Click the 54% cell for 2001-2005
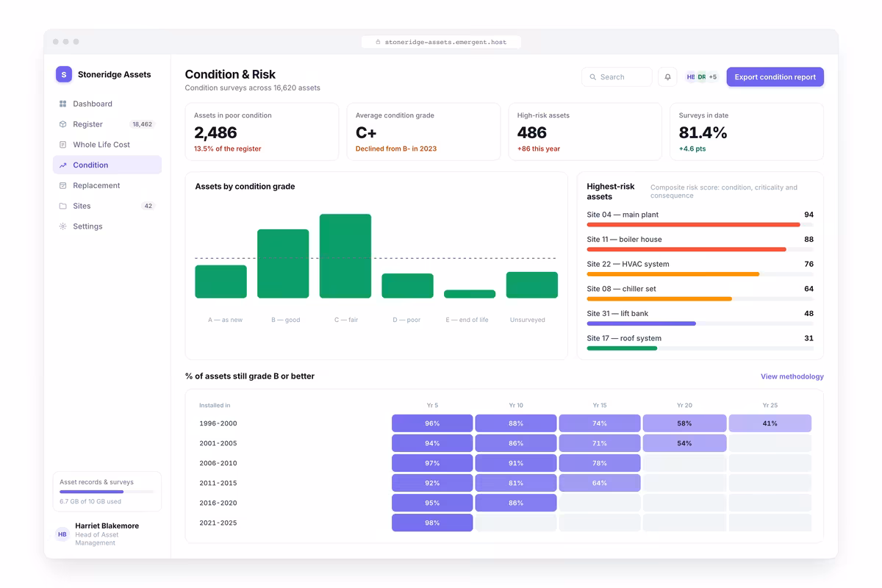882x588 pixels. [x=684, y=443]
